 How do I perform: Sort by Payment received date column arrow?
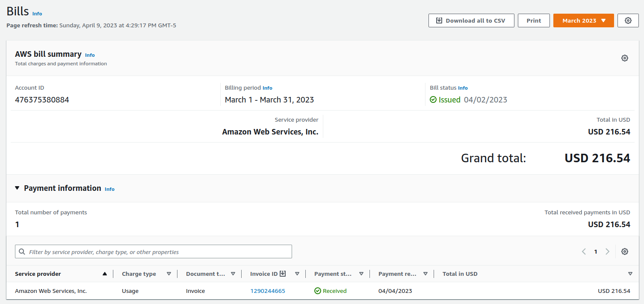pos(425,274)
